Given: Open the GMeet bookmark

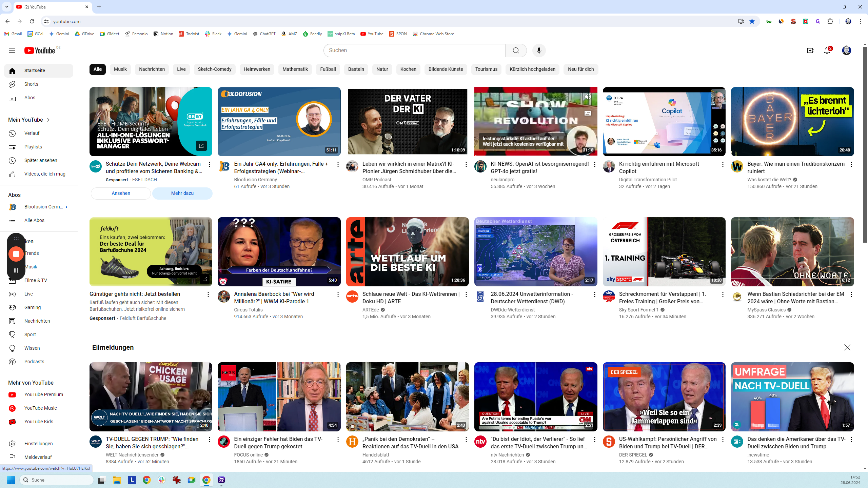Looking at the screenshot, I should point(110,34).
